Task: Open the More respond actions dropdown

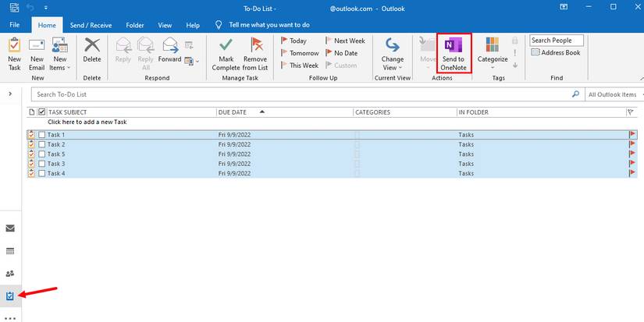Action: (191, 61)
